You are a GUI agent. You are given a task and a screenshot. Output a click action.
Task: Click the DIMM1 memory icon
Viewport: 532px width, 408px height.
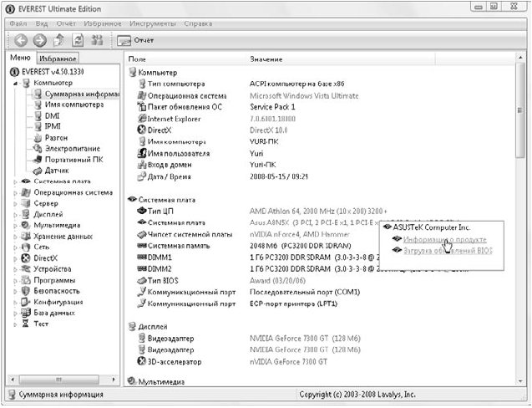click(141, 258)
